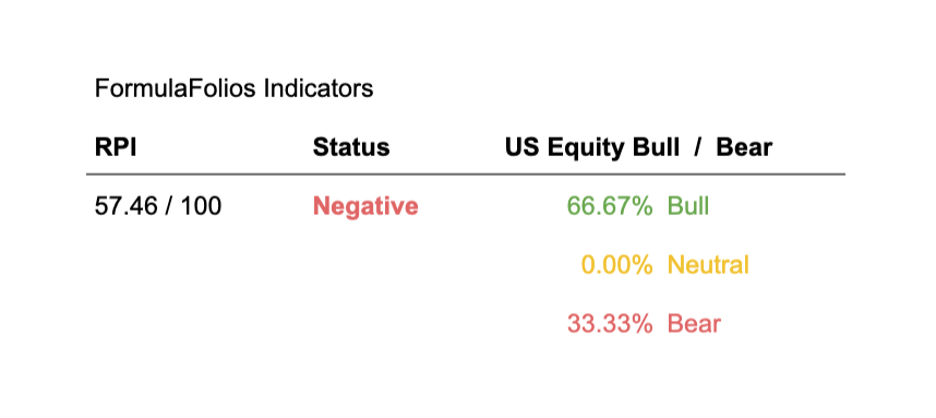Image resolution: width=936 pixels, height=418 pixels.
Task: Click the 100 in the RPI value
Action: tap(202, 207)
